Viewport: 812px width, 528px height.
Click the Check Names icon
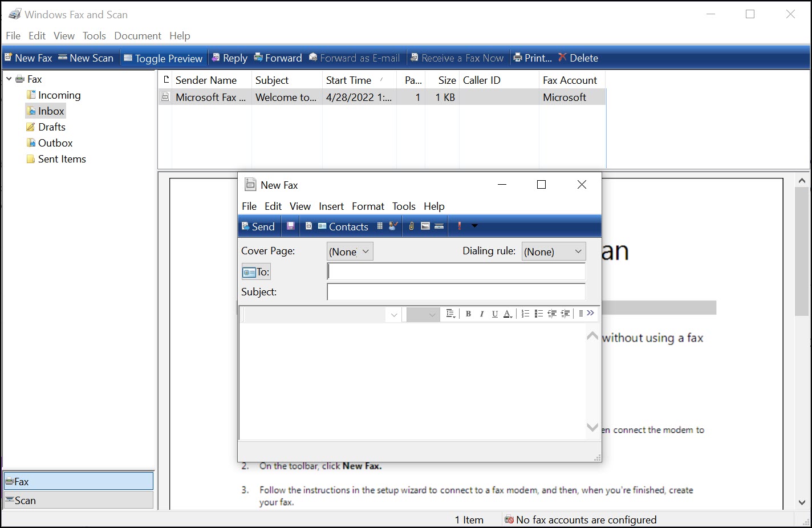coord(393,226)
